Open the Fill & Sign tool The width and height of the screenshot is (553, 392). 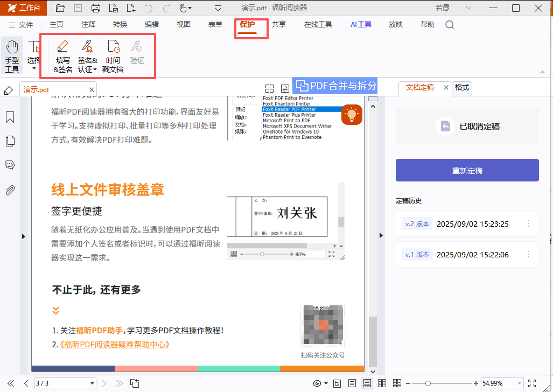(63, 56)
